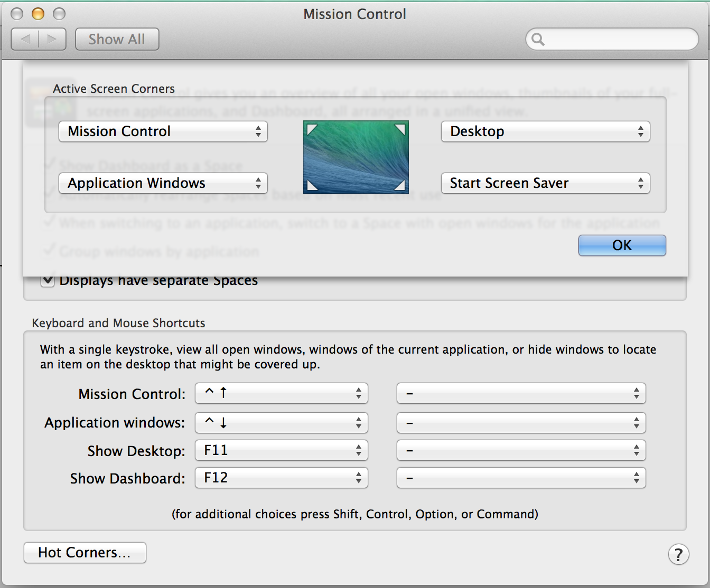Open Mission Control keyboard shortcut dropdown
Screen dimensions: 710x588
[x=282, y=393]
